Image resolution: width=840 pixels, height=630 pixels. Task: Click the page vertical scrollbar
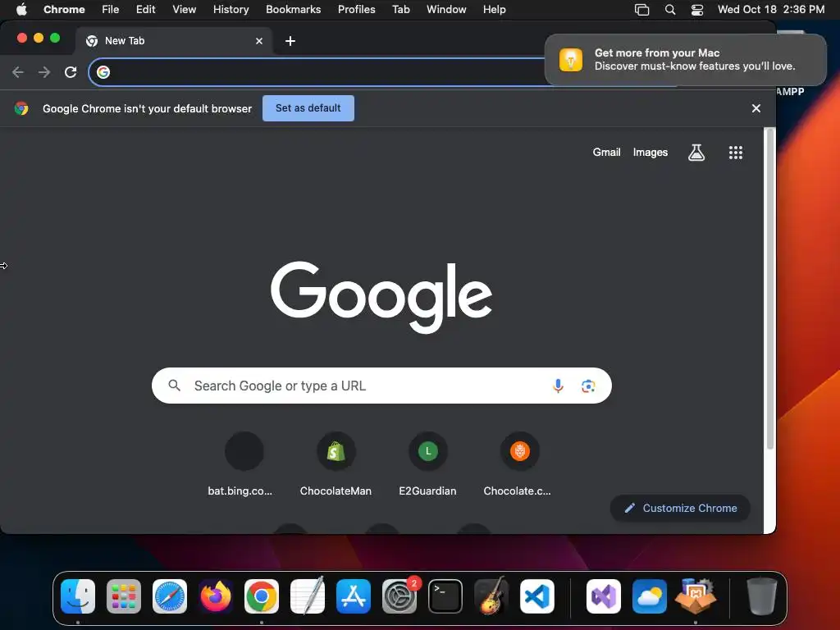[769, 290]
